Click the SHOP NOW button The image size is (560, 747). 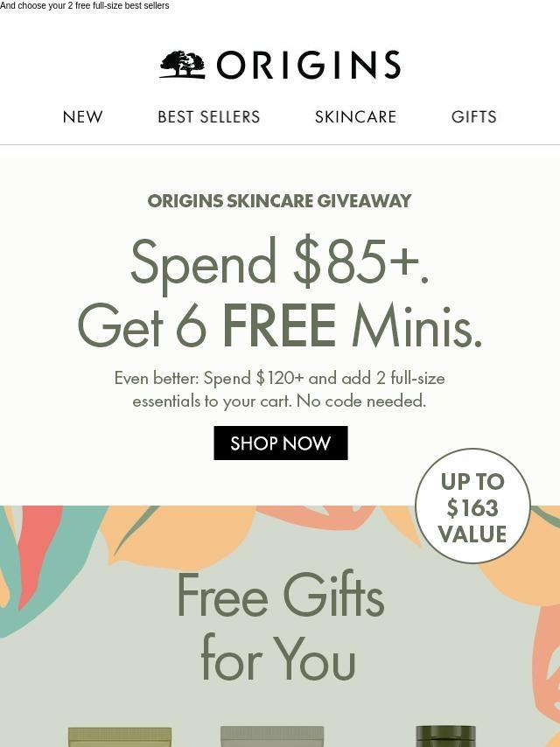tap(281, 443)
